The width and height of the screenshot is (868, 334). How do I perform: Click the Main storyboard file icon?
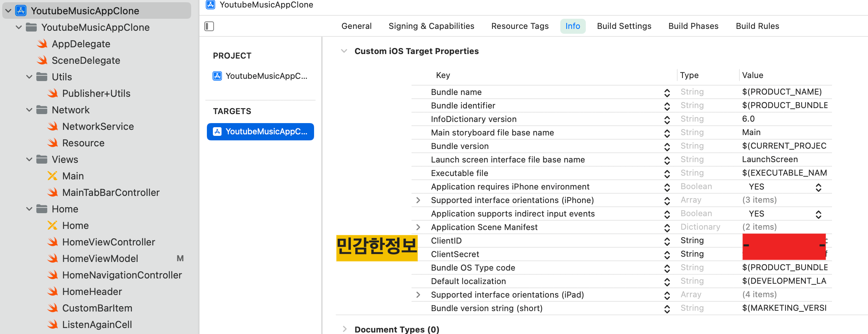tap(52, 176)
